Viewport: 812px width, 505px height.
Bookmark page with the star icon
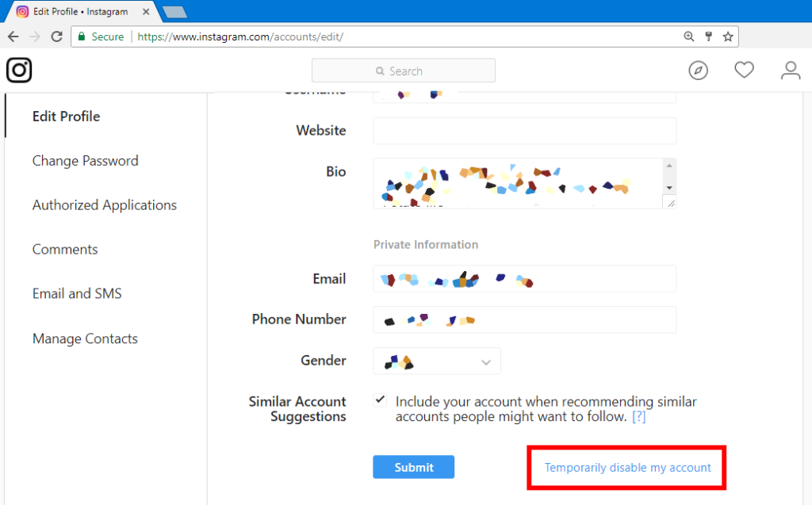point(728,36)
